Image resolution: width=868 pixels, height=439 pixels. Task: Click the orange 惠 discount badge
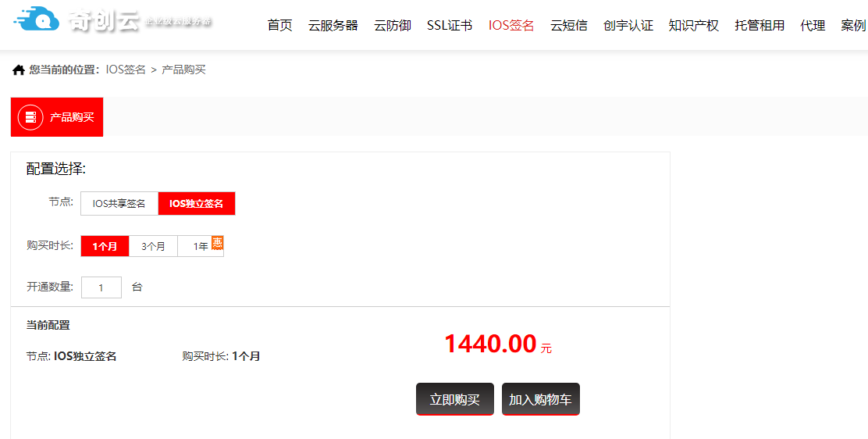coord(217,244)
